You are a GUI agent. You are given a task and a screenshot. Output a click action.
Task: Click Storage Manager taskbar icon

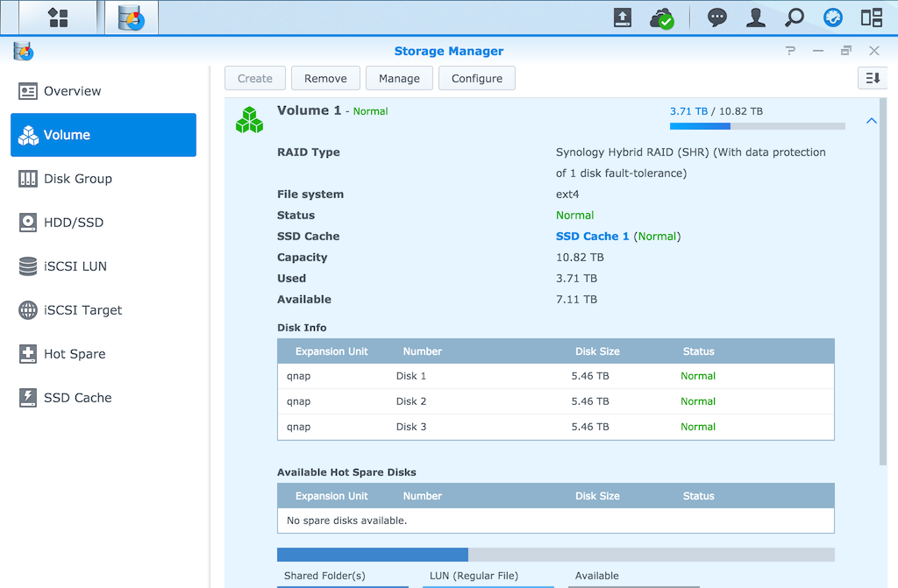click(x=132, y=18)
